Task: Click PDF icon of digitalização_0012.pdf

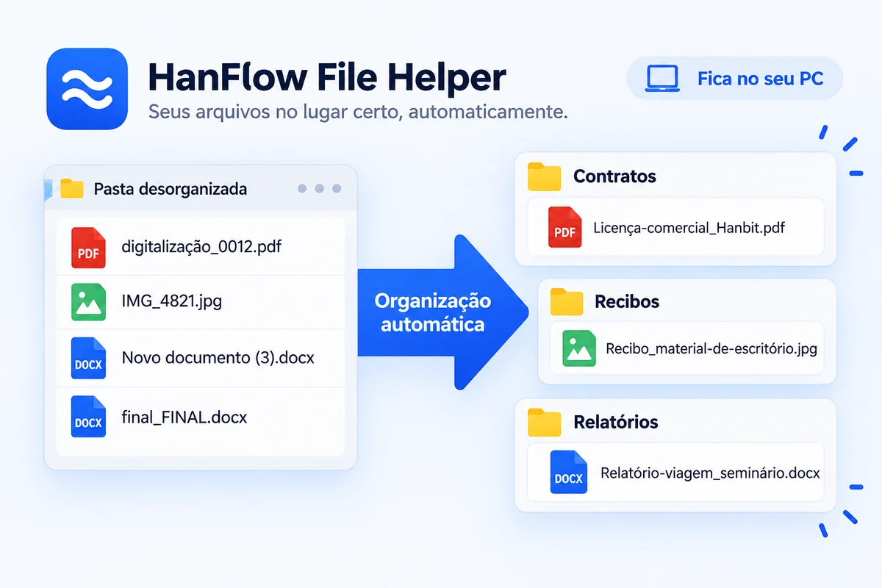Action: [x=89, y=247]
